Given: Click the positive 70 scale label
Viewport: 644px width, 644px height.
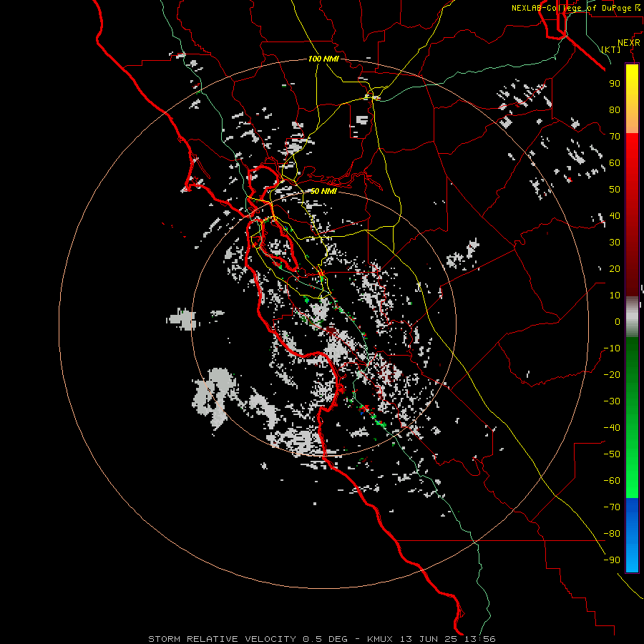Looking at the screenshot, I should tap(615, 137).
